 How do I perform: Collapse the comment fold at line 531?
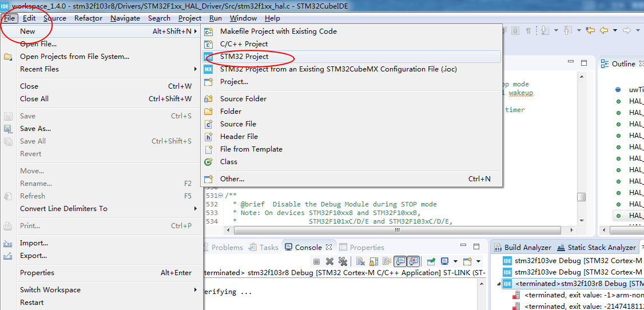pos(221,196)
